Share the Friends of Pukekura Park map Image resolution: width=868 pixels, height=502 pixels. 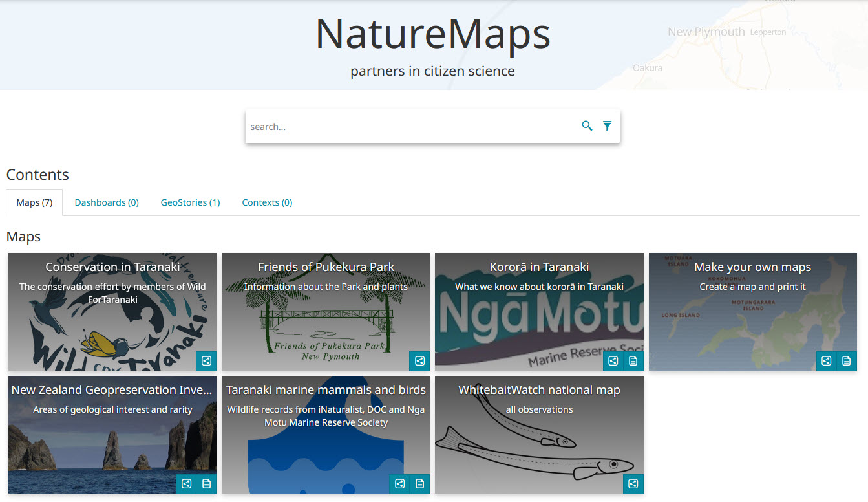(419, 361)
